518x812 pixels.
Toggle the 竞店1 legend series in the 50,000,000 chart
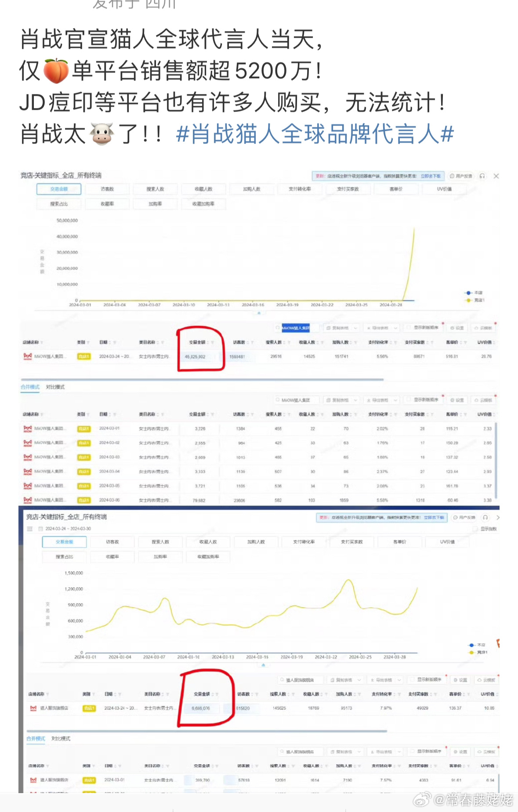475,300
